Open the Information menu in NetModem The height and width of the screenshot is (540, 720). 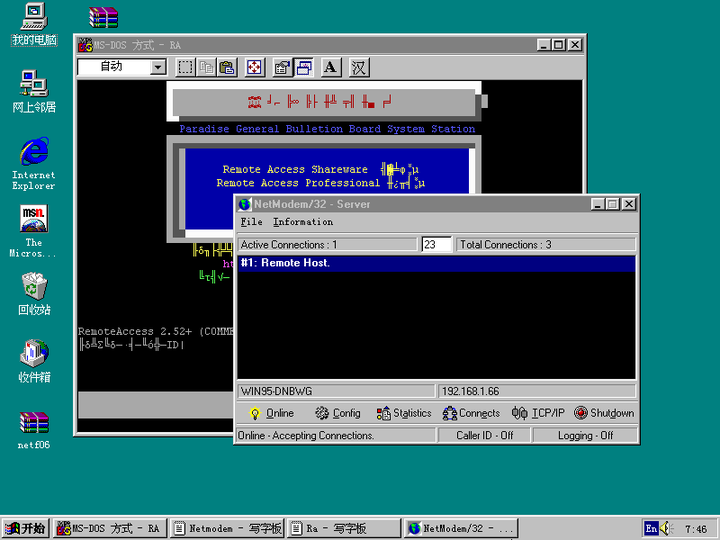303,222
